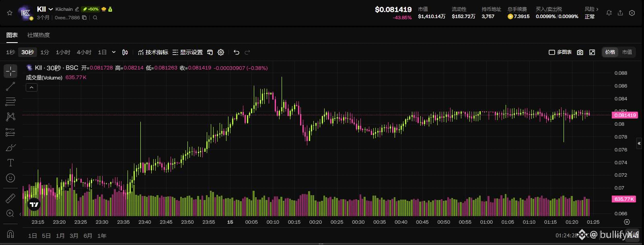Toggle 自动 auto scale button
Viewport: 644px width, 245px height.
tap(632, 235)
